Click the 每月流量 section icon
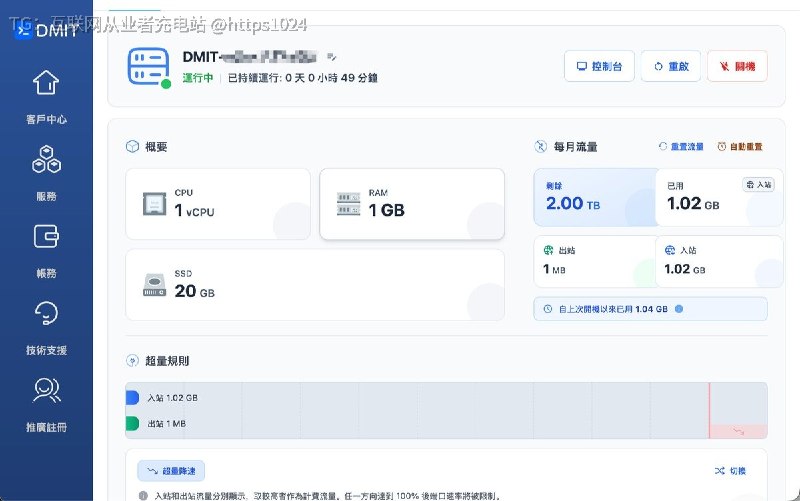Image resolution: width=800 pixels, height=501 pixels. pyautogui.click(x=541, y=147)
